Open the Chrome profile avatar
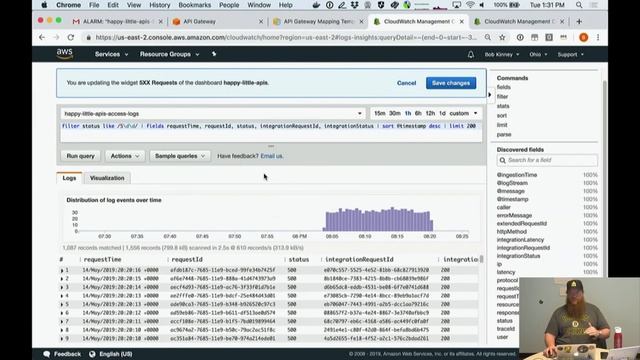 584,37
